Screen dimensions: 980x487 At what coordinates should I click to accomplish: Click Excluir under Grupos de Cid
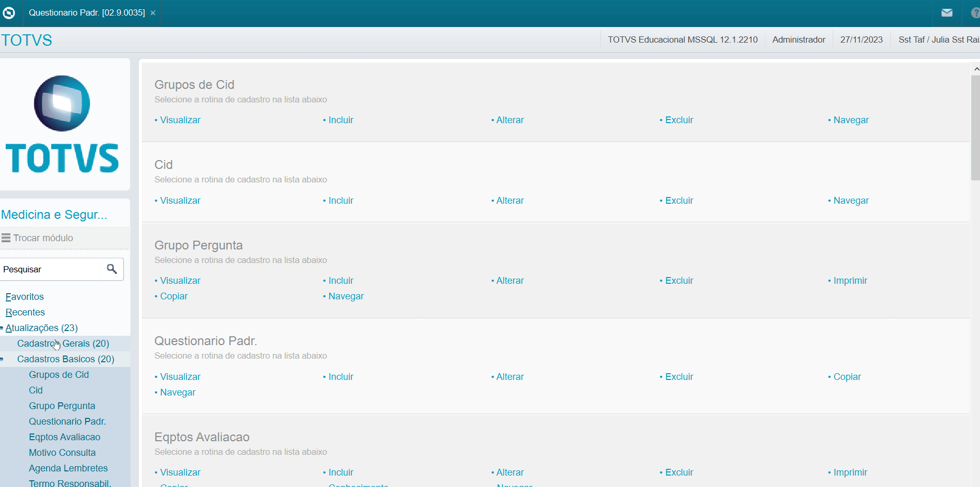click(x=679, y=120)
